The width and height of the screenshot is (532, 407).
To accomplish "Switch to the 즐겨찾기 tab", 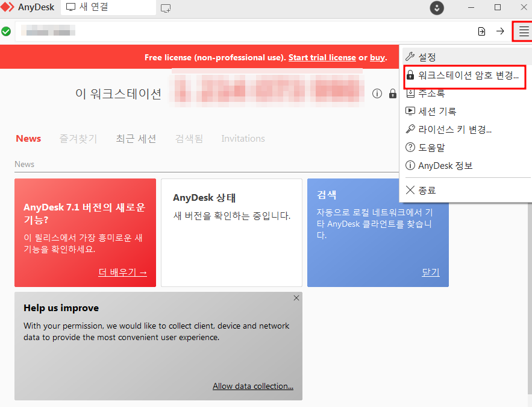I will (78, 139).
